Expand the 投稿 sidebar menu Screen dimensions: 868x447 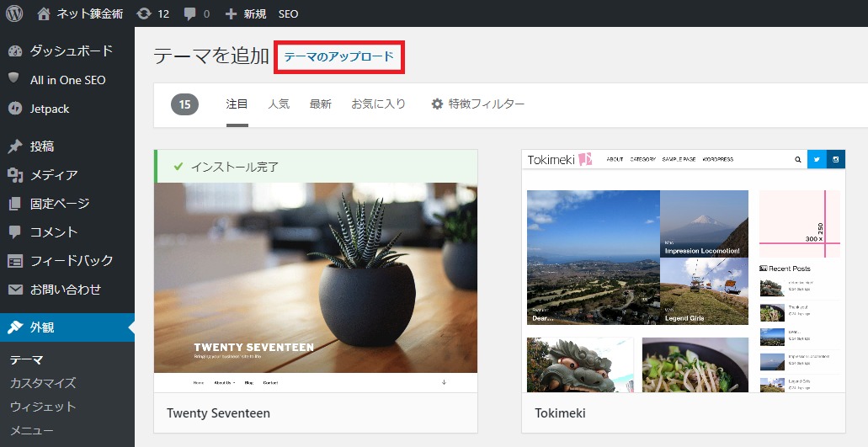coord(42,146)
